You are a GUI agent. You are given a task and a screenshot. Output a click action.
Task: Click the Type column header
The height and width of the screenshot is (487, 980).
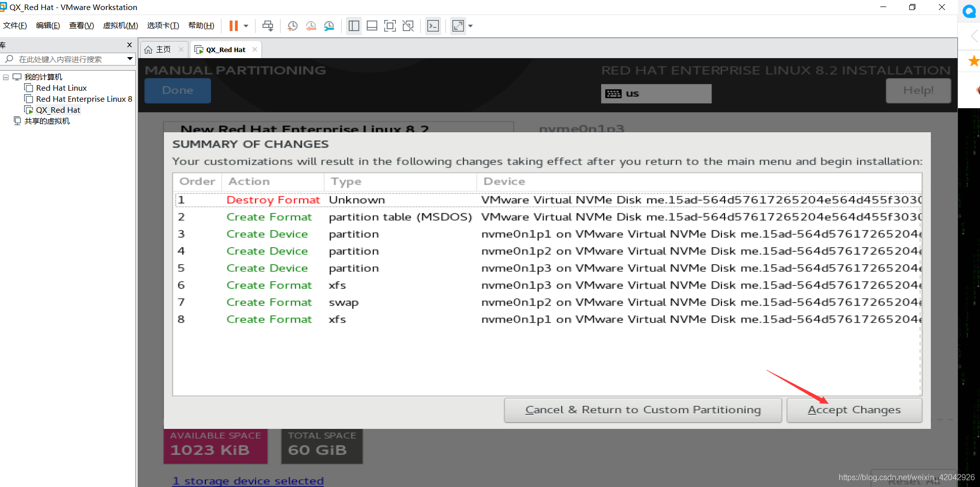pyautogui.click(x=400, y=181)
